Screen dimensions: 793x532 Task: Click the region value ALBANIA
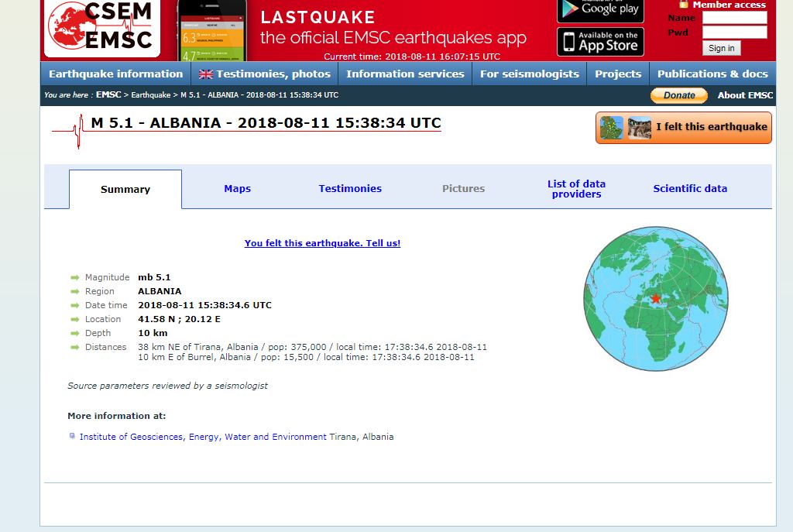point(160,291)
